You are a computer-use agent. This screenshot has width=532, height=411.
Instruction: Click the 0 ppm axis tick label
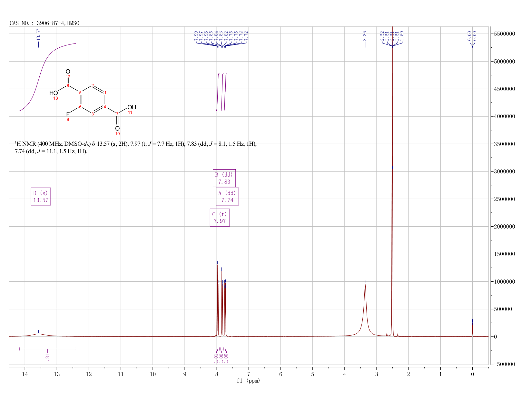pyautogui.click(x=472, y=374)
